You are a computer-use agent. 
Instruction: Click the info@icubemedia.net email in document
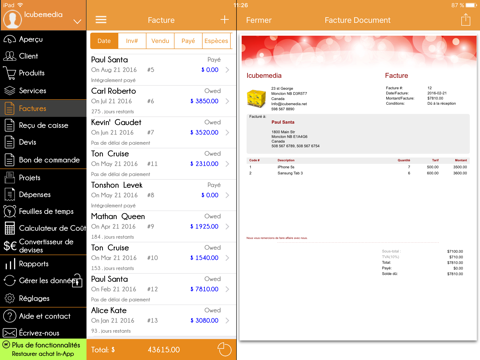point(289,104)
